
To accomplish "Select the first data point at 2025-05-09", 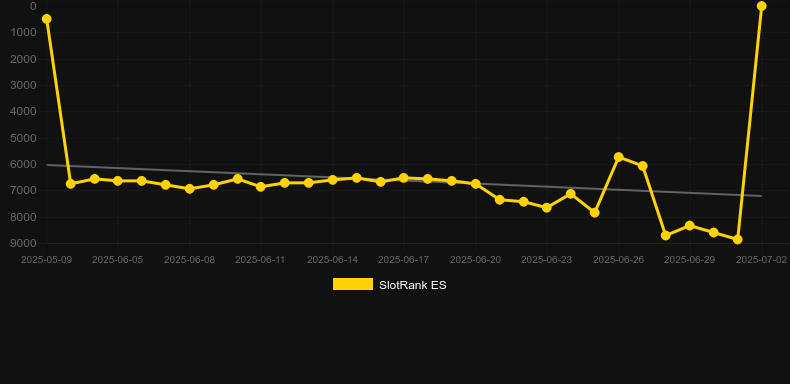I will tap(46, 19).
